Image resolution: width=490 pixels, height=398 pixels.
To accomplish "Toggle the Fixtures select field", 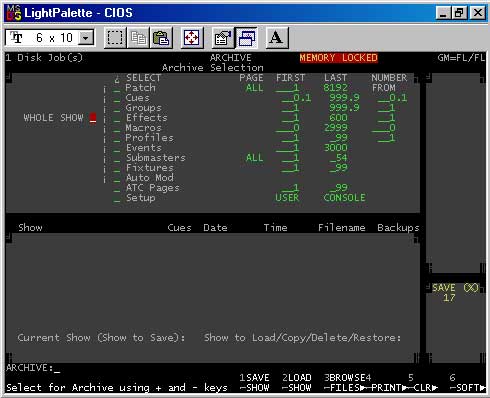I will pyautogui.click(x=117, y=169).
